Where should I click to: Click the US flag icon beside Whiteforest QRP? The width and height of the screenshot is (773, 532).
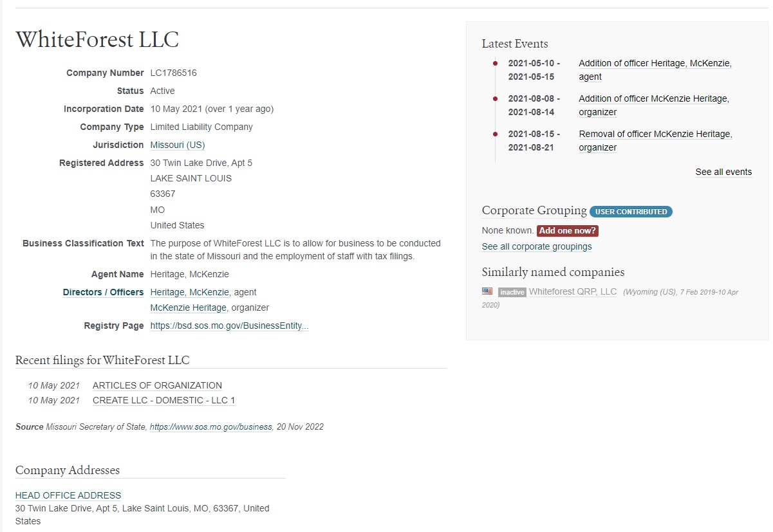coord(487,291)
